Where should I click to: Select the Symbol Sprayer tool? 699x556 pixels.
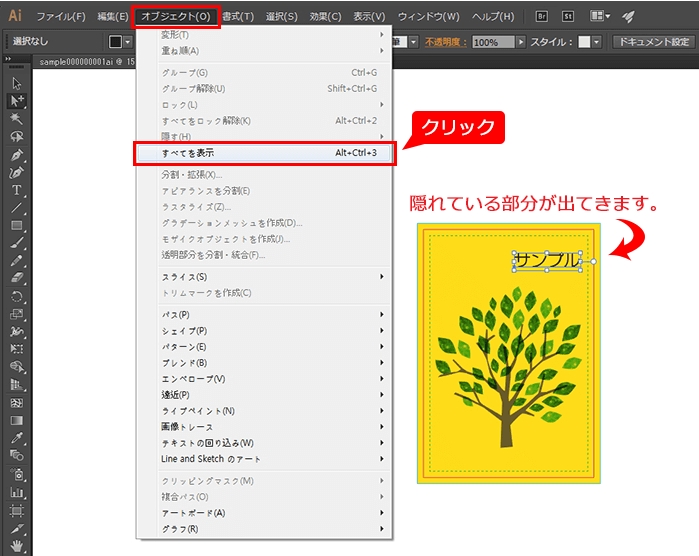16,474
